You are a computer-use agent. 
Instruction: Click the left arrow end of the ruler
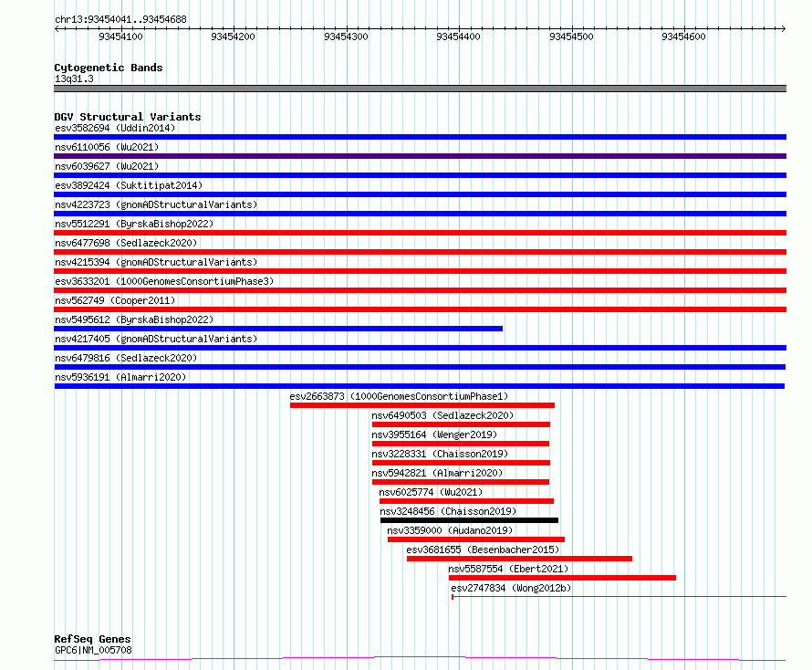57,28
